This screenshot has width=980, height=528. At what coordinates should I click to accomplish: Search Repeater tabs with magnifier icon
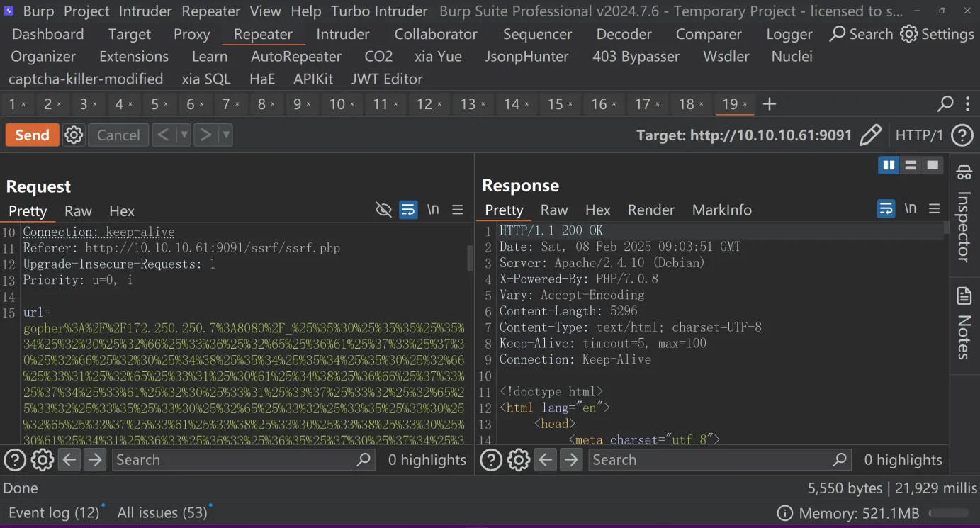point(945,104)
